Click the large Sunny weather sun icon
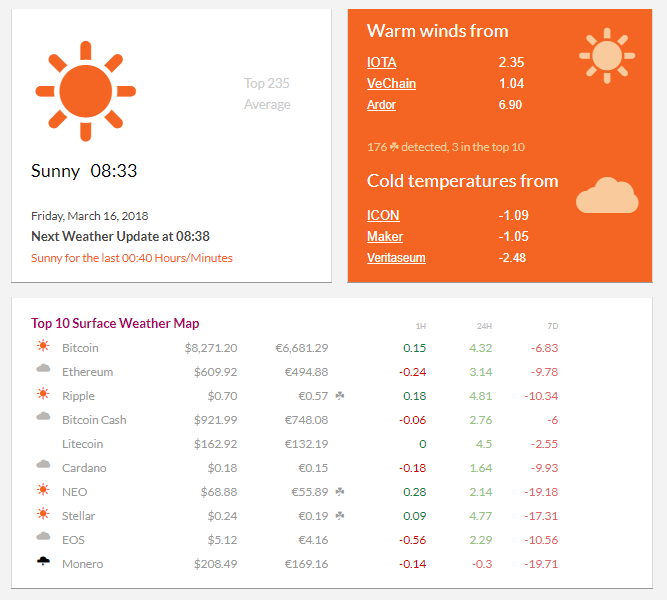The image size is (667, 600). (86, 91)
